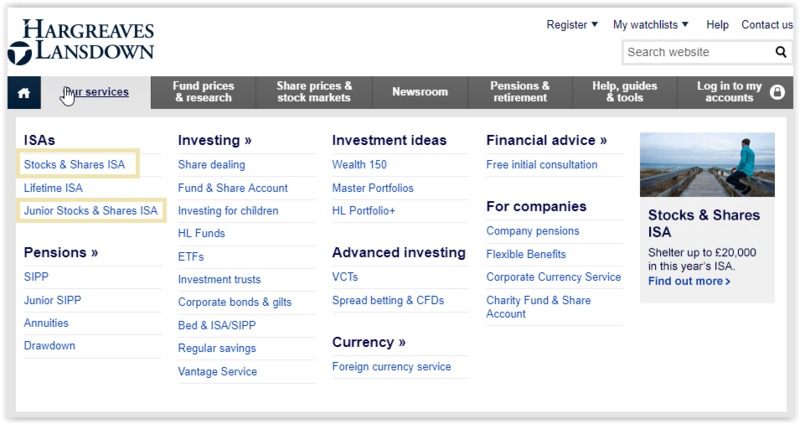
Task: Click the Hargreaves Lansdown logo
Action: pos(81,42)
